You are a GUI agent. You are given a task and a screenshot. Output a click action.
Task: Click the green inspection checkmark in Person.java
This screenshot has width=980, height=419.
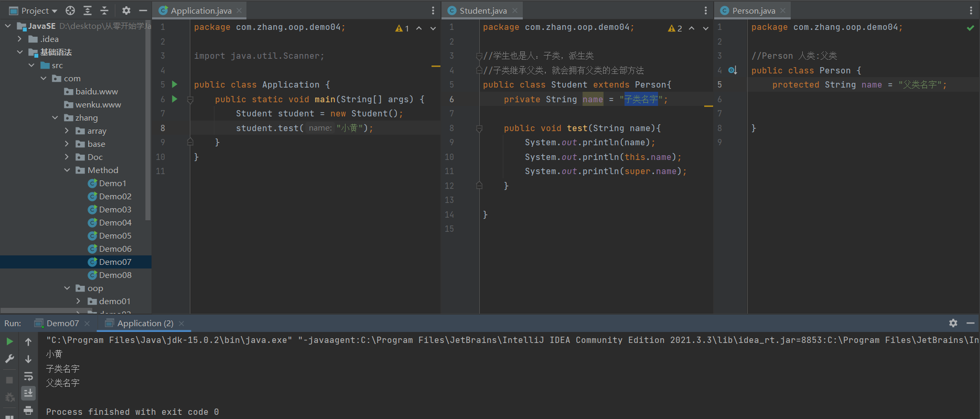pos(971,28)
